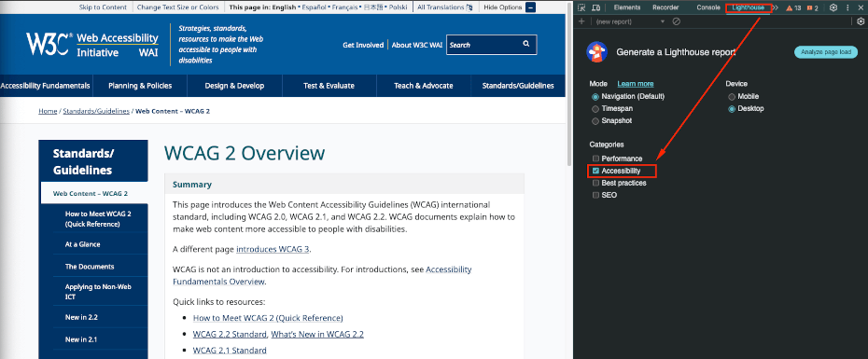Click the search magnifier icon on the WAI site
Image resolution: width=868 pixels, height=359 pixels.
(525, 44)
